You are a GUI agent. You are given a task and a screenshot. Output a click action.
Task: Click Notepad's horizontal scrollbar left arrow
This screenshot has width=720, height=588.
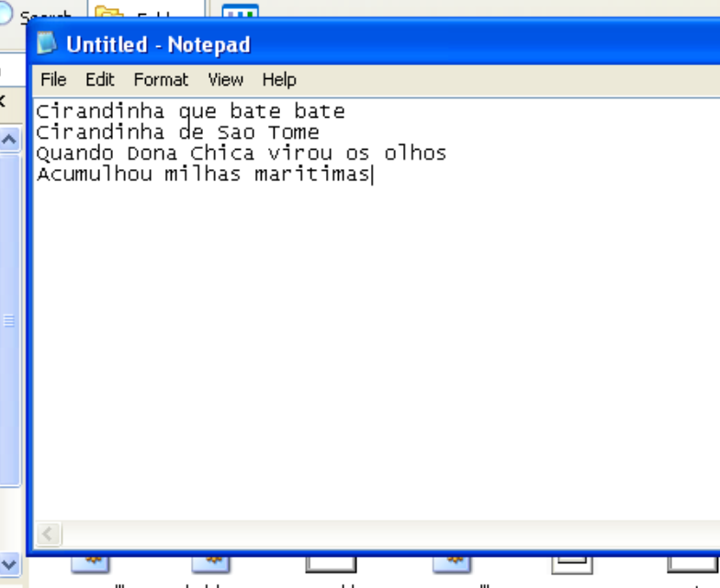49,534
